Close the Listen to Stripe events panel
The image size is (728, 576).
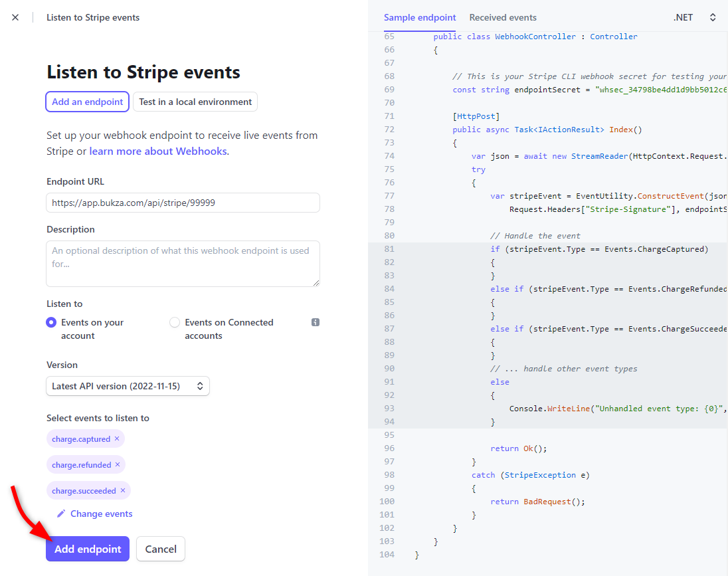tap(15, 18)
